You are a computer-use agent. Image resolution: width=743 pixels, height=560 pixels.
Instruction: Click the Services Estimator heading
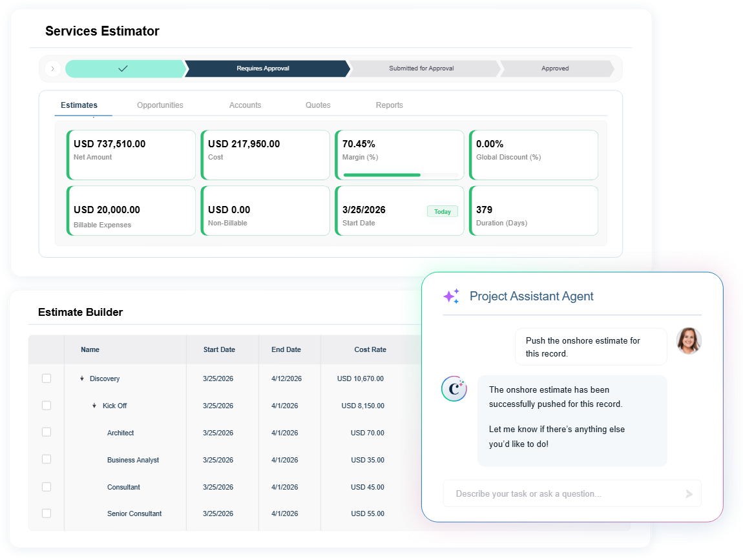tap(102, 31)
